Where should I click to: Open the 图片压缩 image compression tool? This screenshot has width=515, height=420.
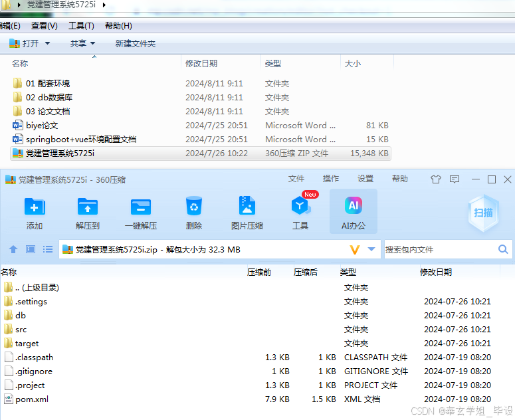(247, 205)
